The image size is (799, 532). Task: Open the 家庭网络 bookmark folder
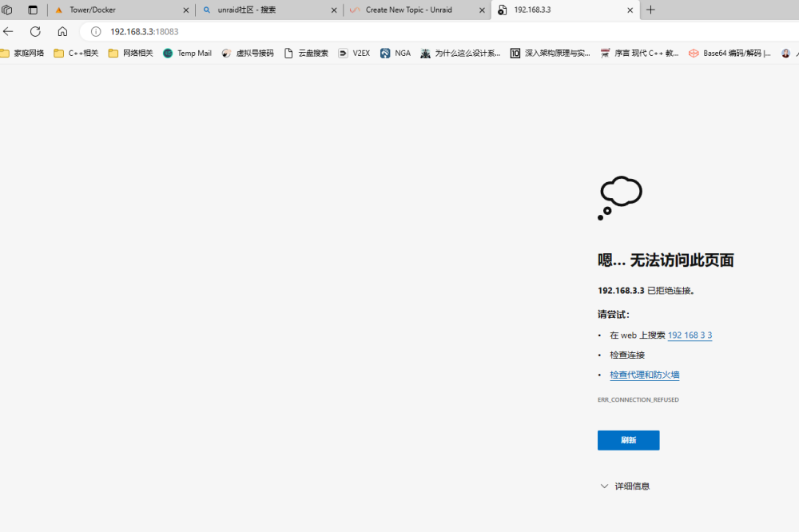click(x=22, y=53)
